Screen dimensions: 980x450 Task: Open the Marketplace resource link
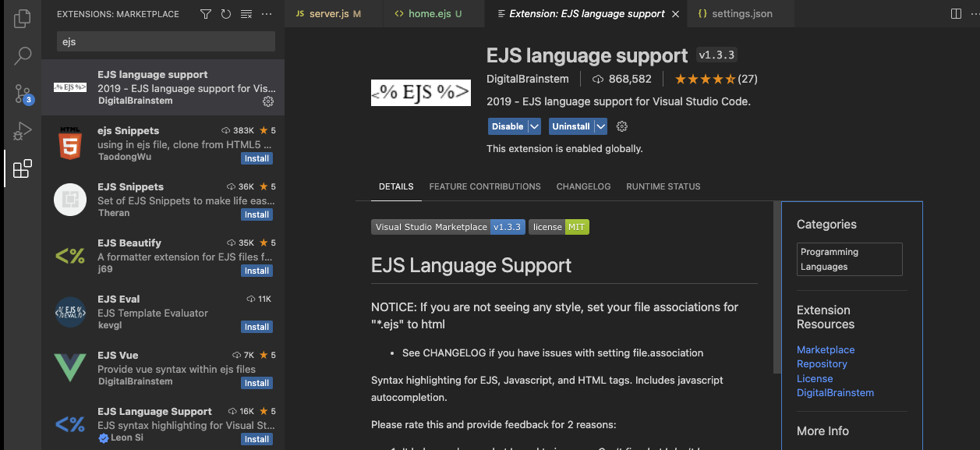(826, 350)
